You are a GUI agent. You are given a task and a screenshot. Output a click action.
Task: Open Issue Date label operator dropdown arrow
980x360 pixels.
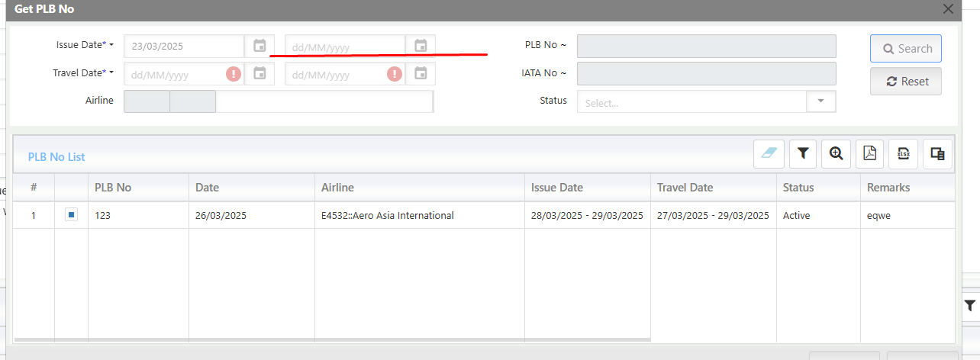(111, 46)
